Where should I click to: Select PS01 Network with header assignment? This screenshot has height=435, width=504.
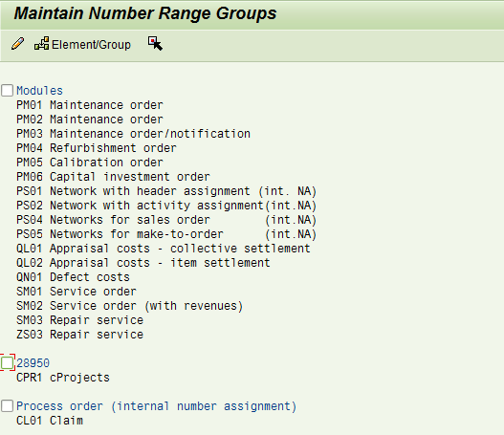166,191
